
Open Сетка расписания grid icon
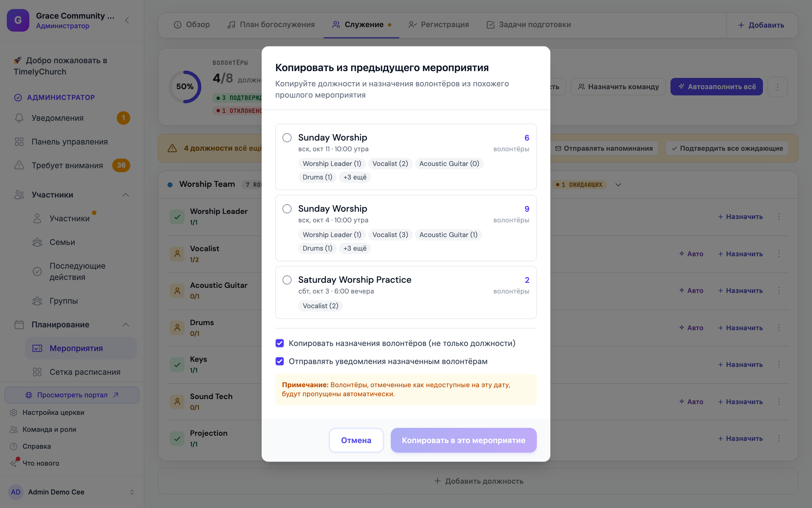(37, 372)
